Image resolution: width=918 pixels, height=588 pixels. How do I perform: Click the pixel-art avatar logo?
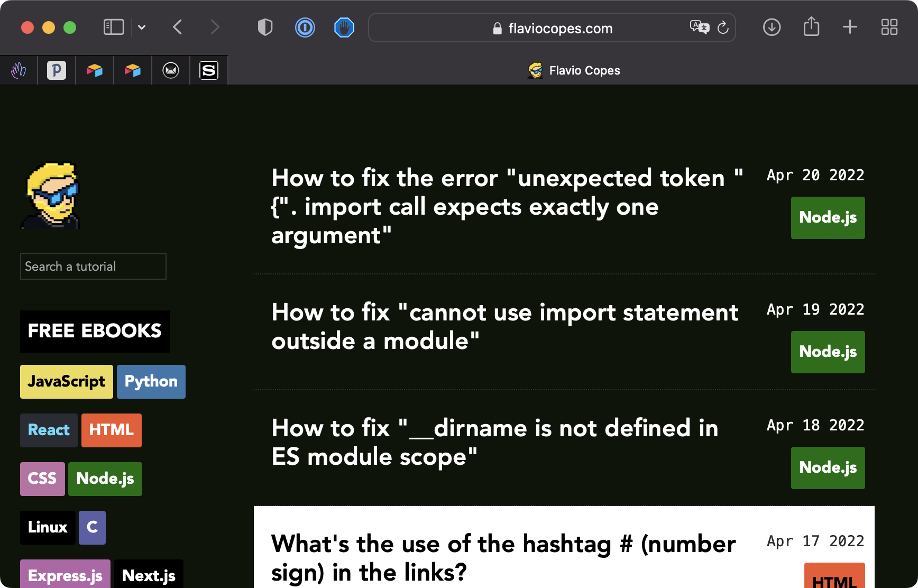[x=51, y=196]
